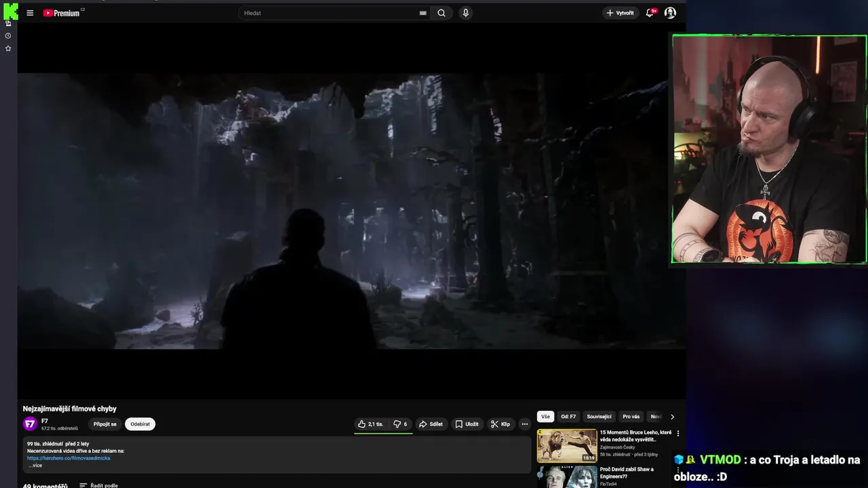Viewport: 868px width, 488px height.
Task: Select the Související filter chip
Action: click(x=599, y=417)
